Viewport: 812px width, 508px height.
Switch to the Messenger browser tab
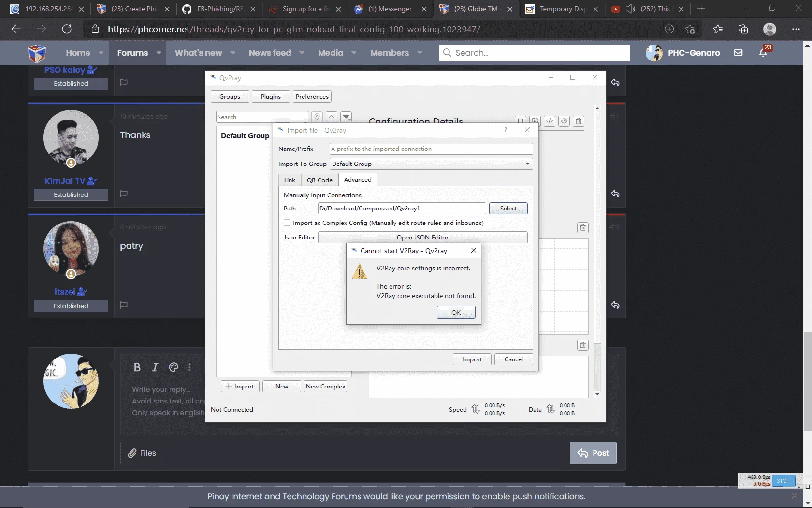click(390, 9)
